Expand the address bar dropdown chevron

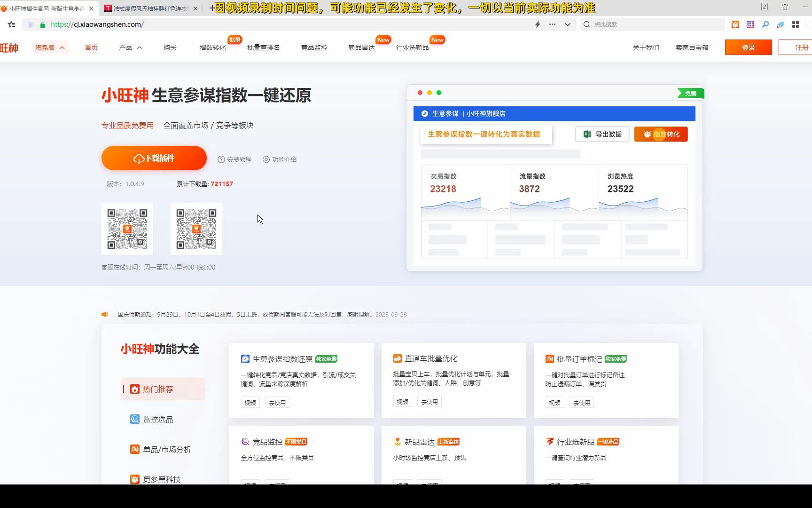click(x=568, y=24)
